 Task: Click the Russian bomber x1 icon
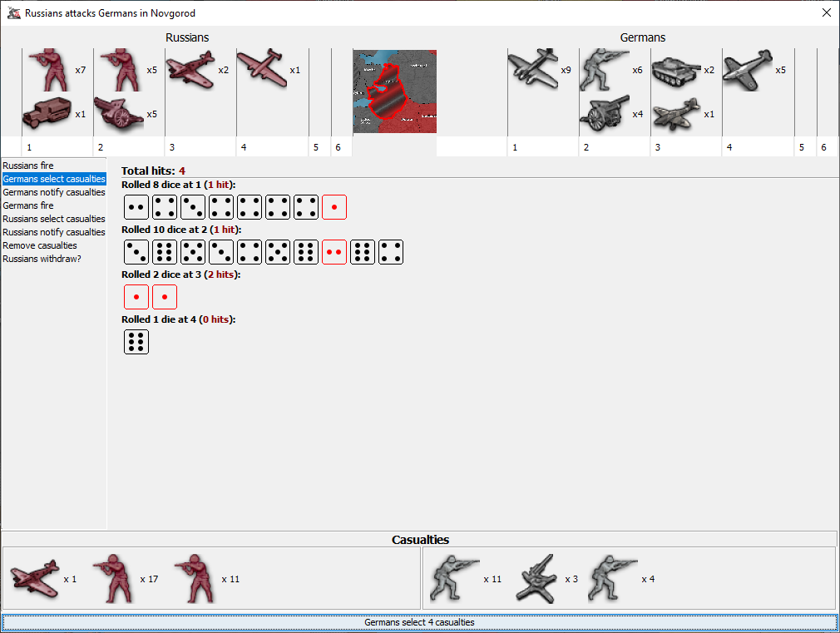262,66
